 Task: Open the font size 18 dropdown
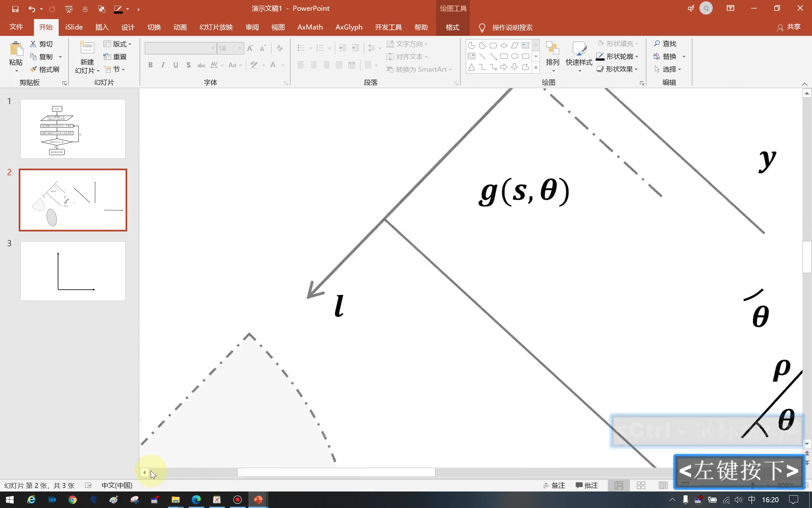click(x=240, y=48)
